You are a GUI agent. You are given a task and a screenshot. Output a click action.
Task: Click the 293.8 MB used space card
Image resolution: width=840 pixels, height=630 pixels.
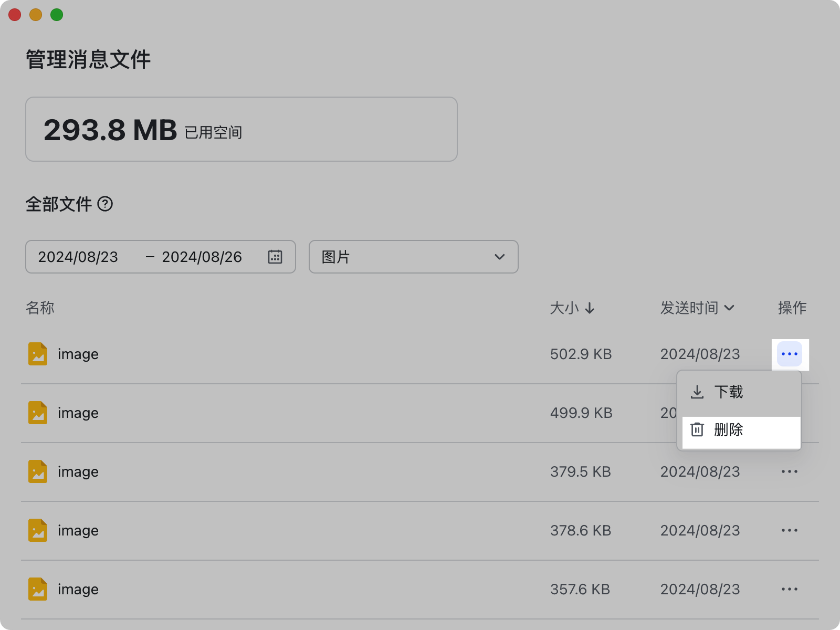click(241, 129)
